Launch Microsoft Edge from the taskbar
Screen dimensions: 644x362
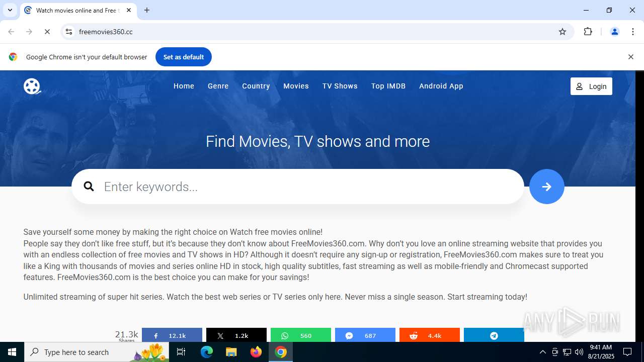click(x=207, y=352)
